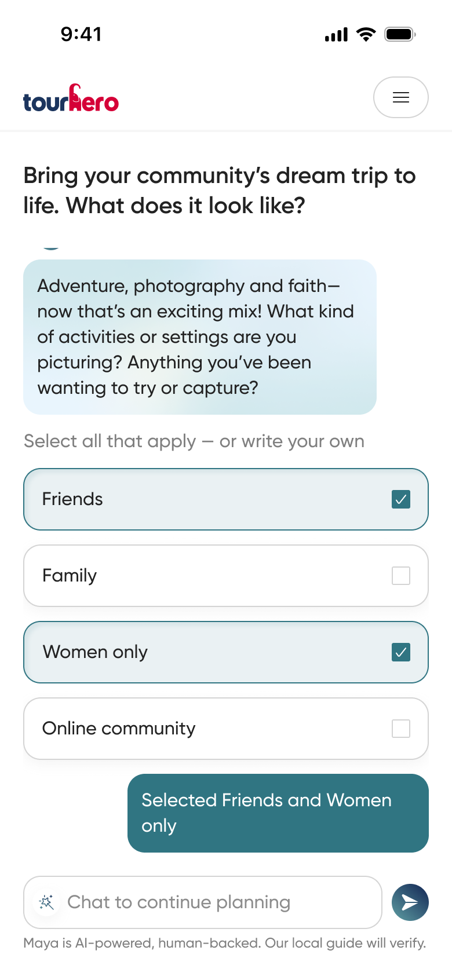Click the magic wand sparkle icon
This screenshot has height=980, width=452.
tap(46, 902)
